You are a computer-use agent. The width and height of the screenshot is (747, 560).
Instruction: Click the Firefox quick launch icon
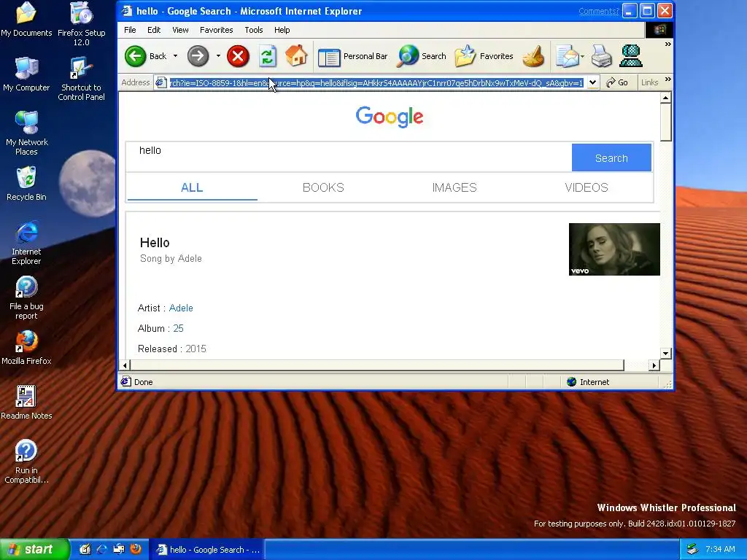click(136, 549)
